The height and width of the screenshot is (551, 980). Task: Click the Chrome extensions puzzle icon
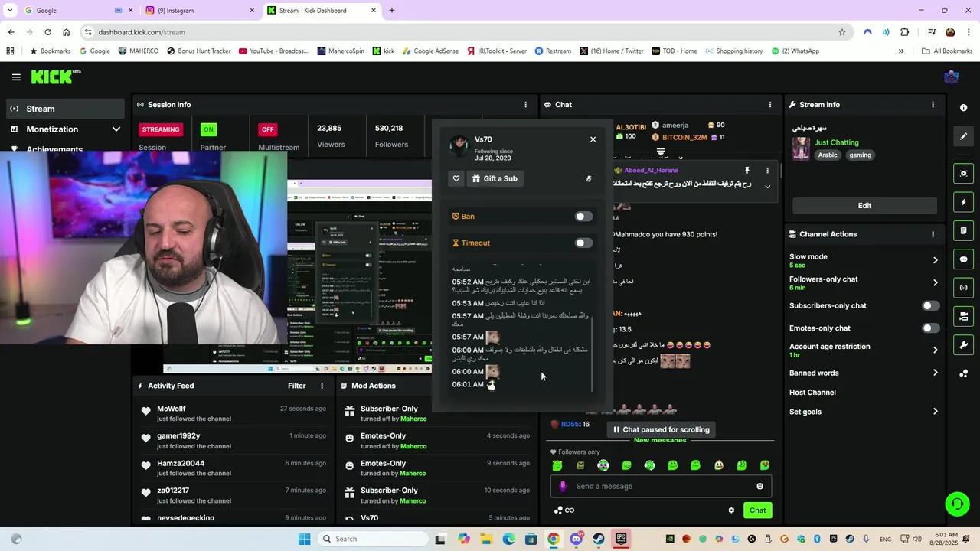click(x=905, y=32)
